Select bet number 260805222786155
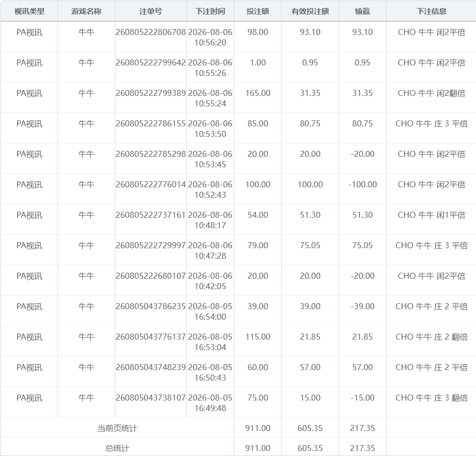Screen dimensions: 476x456 [x=150, y=123]
